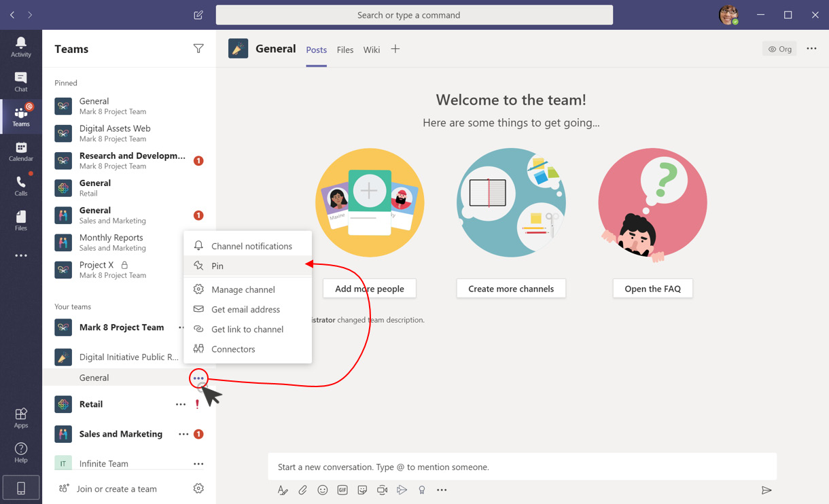Open Chat from the left rail
The width and height of the screenshot is (829, 504).
[x=21, y=82]
